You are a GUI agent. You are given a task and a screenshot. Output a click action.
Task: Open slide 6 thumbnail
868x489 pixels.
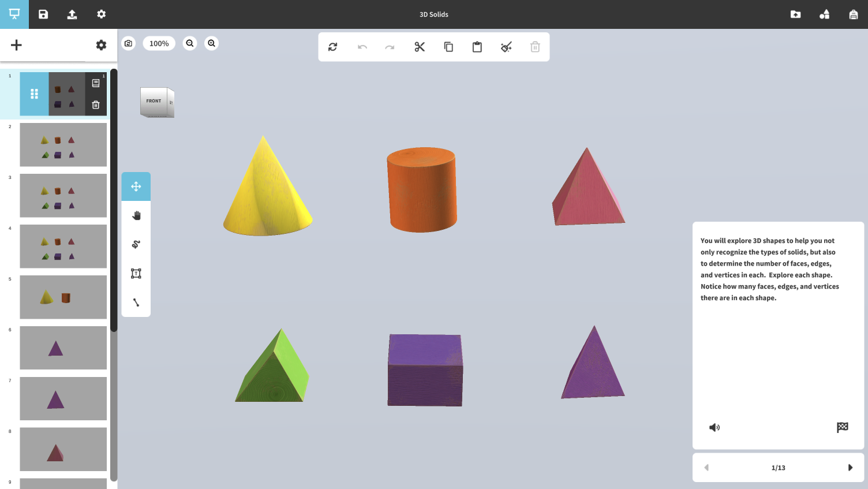click(63, 348)
